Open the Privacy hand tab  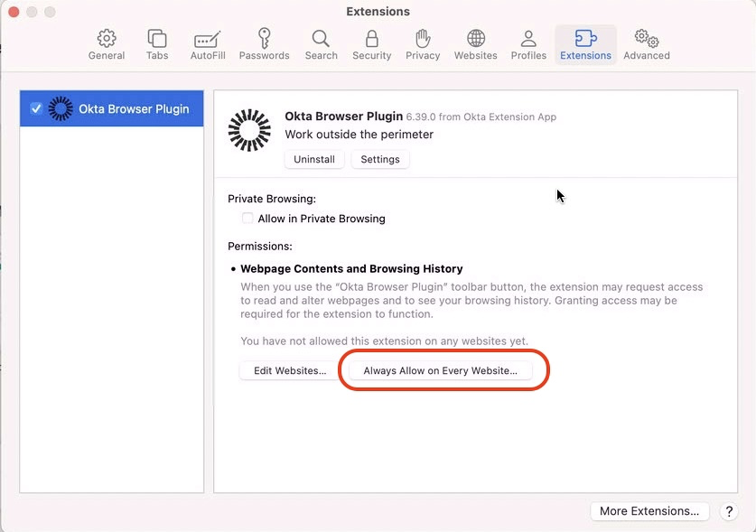(423, 44)
